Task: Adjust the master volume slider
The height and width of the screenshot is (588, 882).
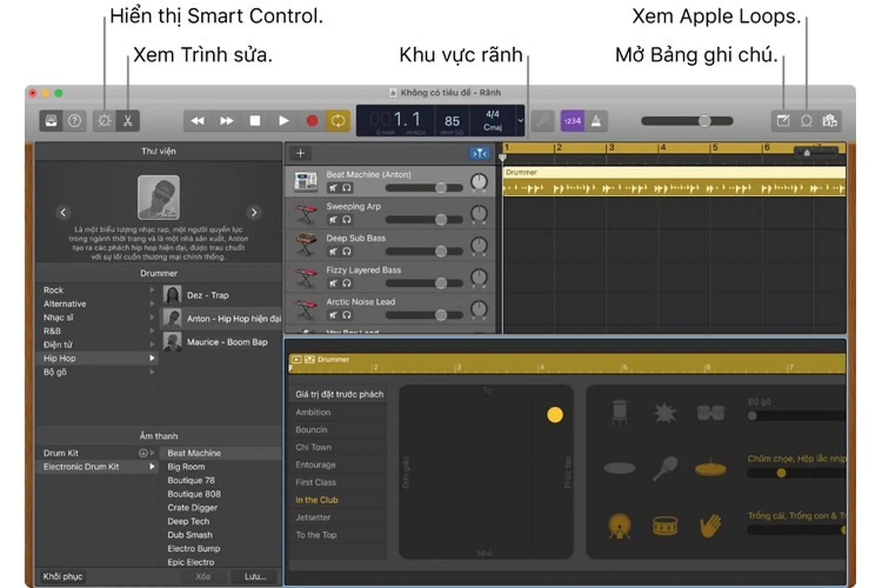Action: 687,121
